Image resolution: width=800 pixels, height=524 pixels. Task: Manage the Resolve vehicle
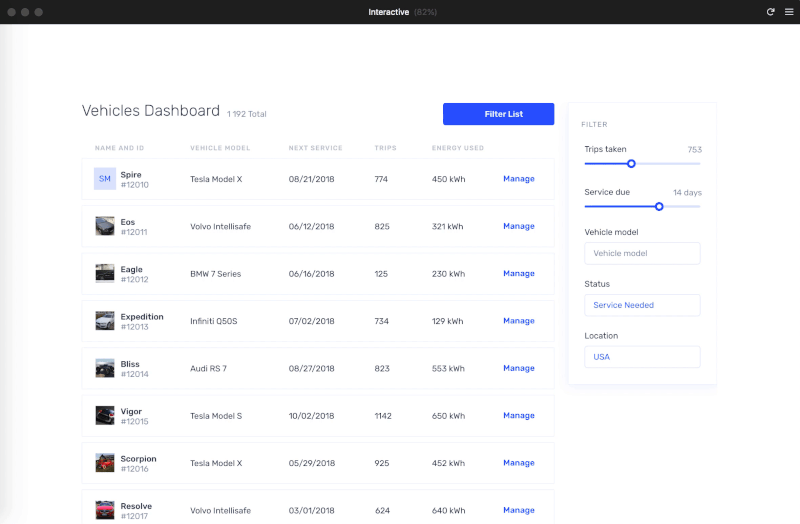tap(519, 510)
